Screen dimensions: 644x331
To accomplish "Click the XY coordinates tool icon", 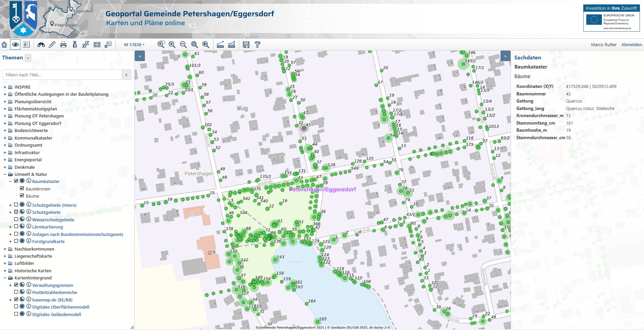I will (86, 44).
